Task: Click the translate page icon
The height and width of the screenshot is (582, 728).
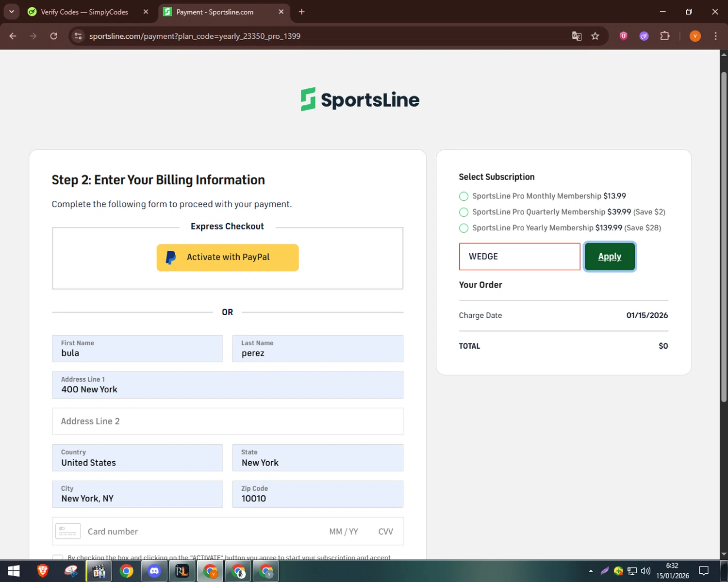Action: [577, 36]
